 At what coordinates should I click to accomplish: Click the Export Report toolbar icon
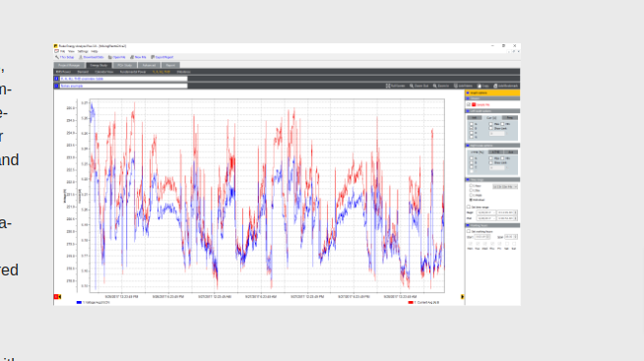click(153, 57)
